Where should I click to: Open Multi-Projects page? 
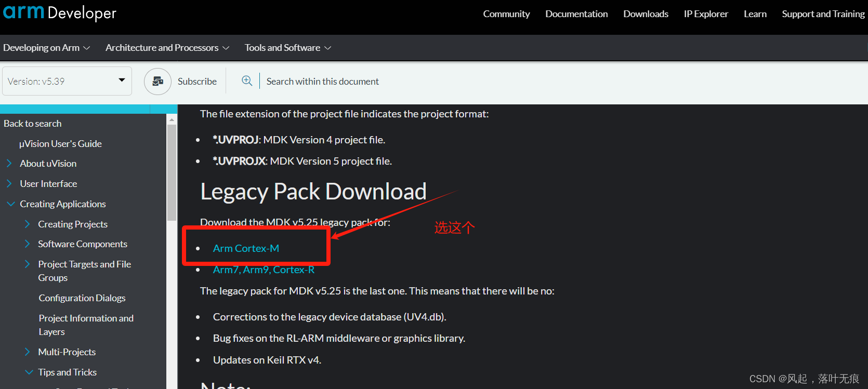coord(67,352)
